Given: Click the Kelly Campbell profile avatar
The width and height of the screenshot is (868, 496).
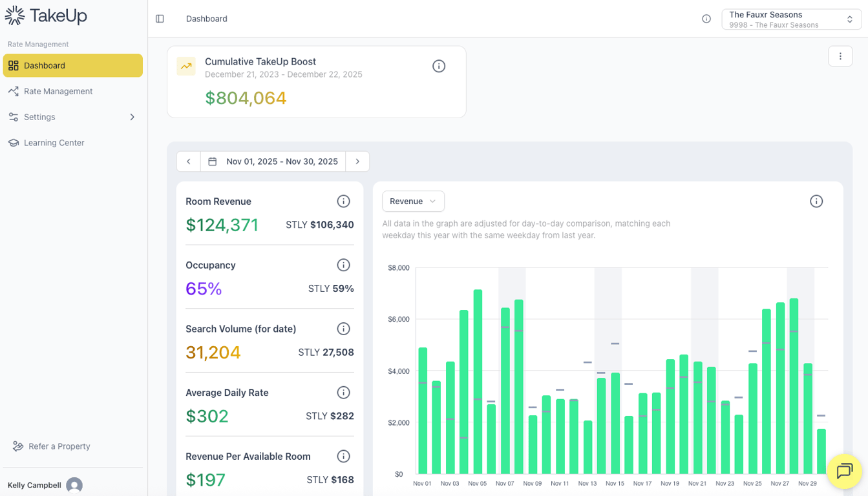Looking at the screenshot, I should (74, 485).
